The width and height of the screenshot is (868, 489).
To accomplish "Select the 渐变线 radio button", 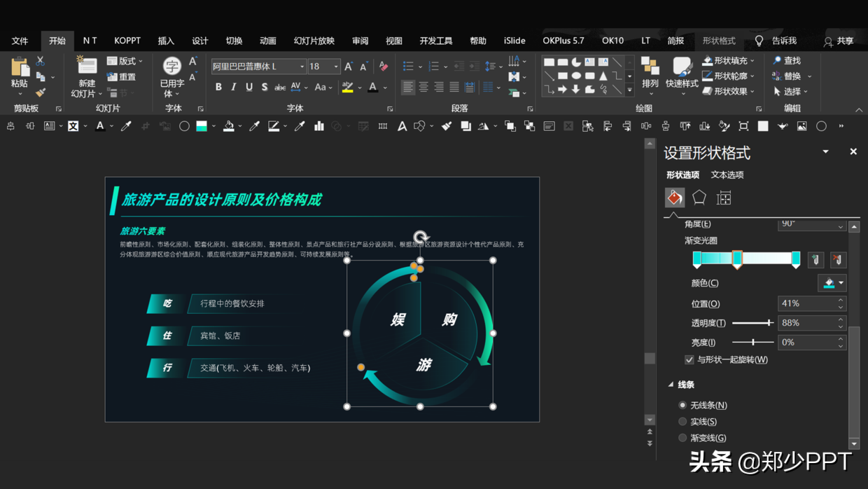I will pos(682,438).
